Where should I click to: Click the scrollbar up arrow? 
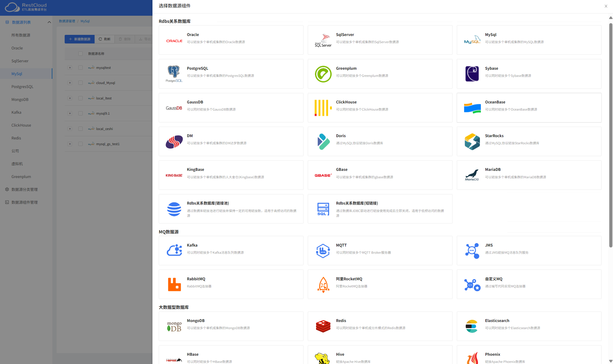click(611, 18)
